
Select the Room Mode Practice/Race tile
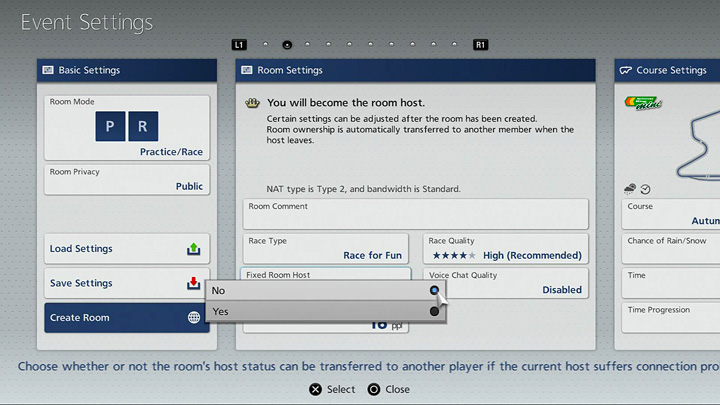tap(127, 128)
